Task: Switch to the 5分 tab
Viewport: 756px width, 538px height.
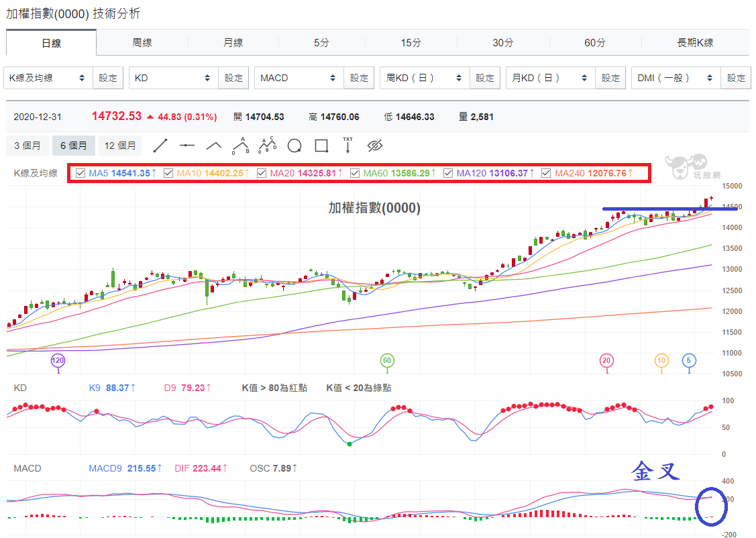Action: tap(321, 42)
